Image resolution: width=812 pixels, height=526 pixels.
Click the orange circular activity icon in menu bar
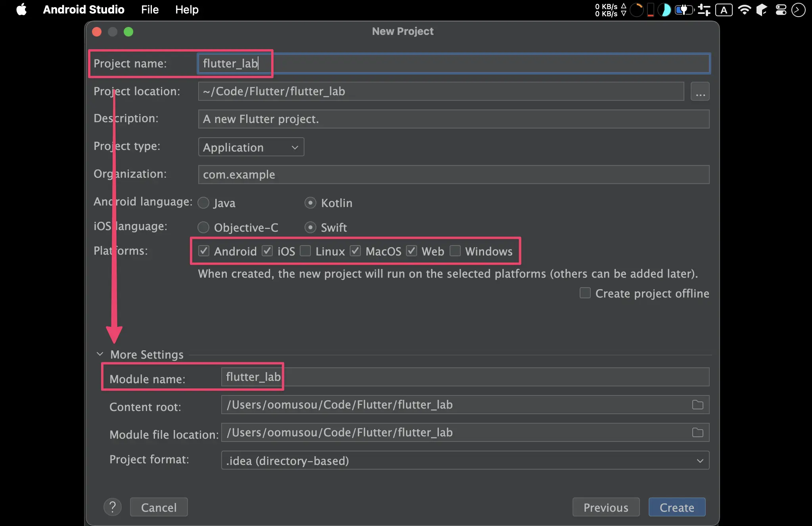637,10
